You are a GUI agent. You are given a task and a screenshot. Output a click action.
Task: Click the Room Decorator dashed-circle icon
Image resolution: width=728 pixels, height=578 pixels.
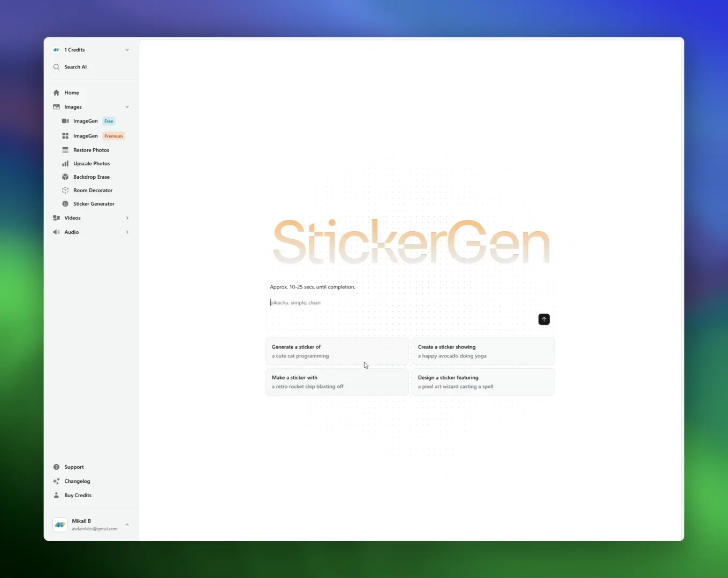pos(65,191)
